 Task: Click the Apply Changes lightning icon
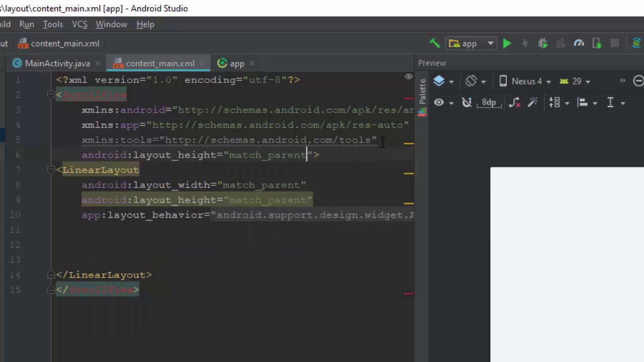525,44
